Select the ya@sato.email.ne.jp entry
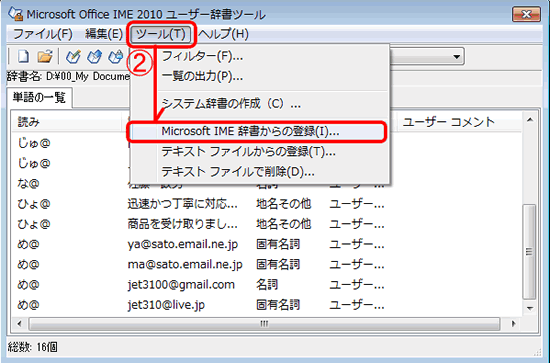The width and height of the screenshot is (550, 363). point(183,244)
